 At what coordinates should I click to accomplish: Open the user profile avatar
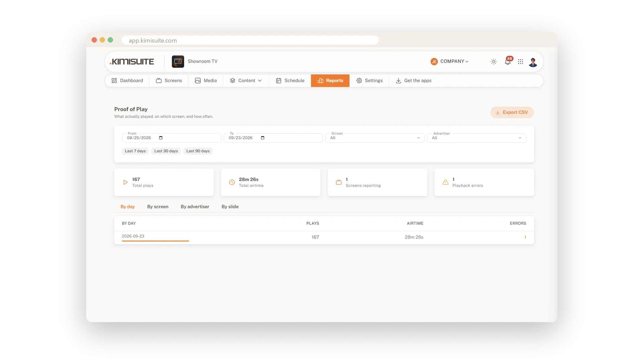pyautogui.click(x=533, y=62)
